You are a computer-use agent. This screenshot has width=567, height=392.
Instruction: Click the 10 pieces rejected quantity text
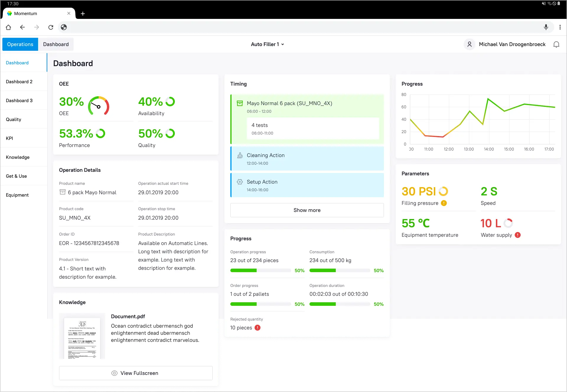coord(241,328)
